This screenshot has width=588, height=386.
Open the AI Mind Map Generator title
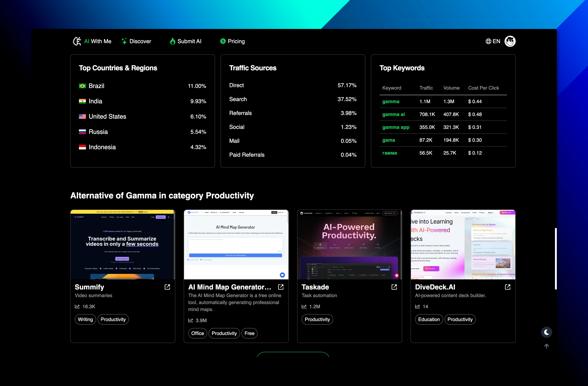230,287
